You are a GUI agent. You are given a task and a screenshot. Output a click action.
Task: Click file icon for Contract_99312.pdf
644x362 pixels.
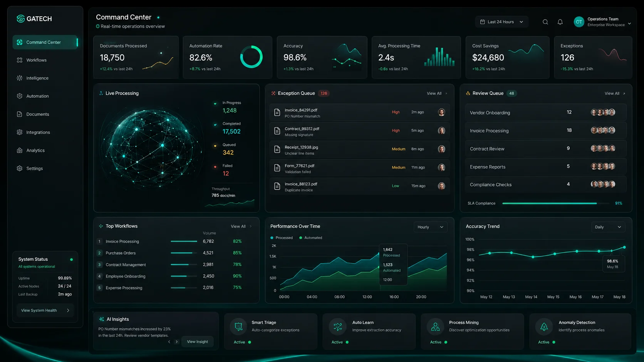[x=277, y=131]
